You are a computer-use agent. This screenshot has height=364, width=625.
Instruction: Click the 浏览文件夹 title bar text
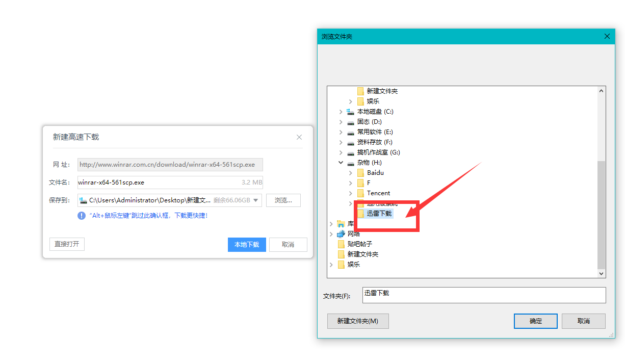(x=337, y=37)
